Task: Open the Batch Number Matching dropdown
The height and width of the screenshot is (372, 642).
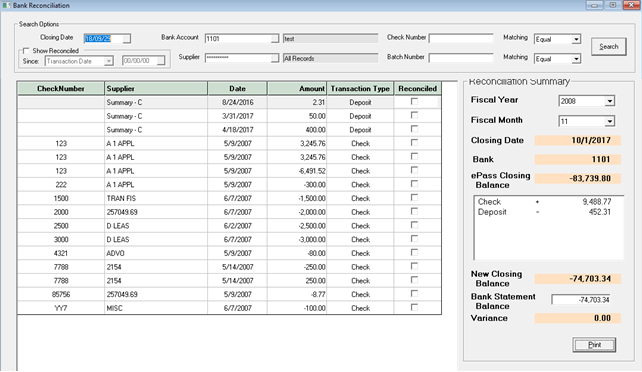Action: point(576,59)
